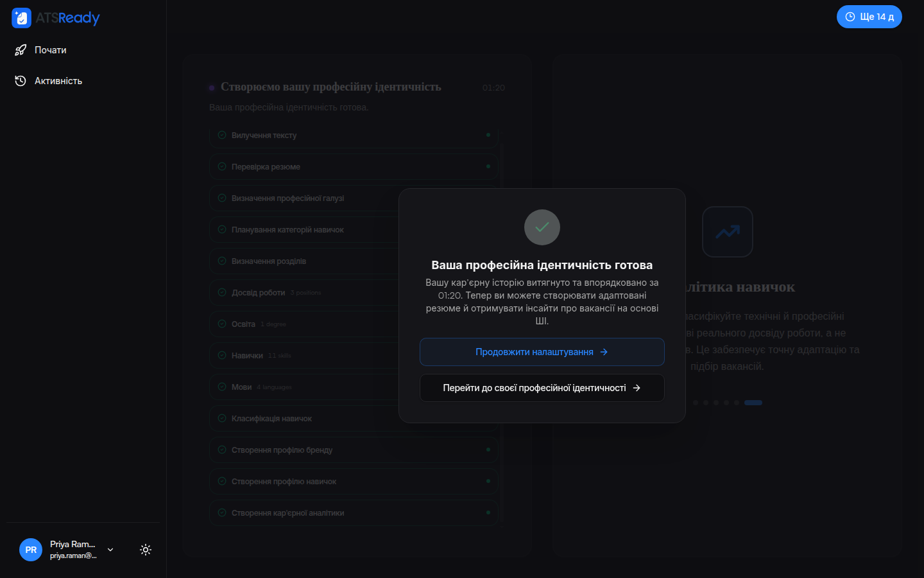Image resolution: width=924 pixels, height=578 pixels.
Task: Click Ваша професійна ідентичність готова heading
Action: [x=542, y=265]
